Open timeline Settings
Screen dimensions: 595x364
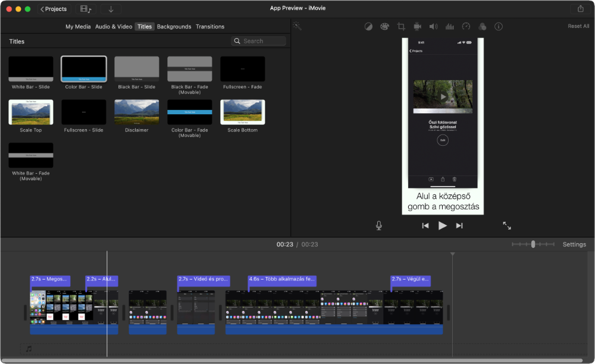[574, 244]
